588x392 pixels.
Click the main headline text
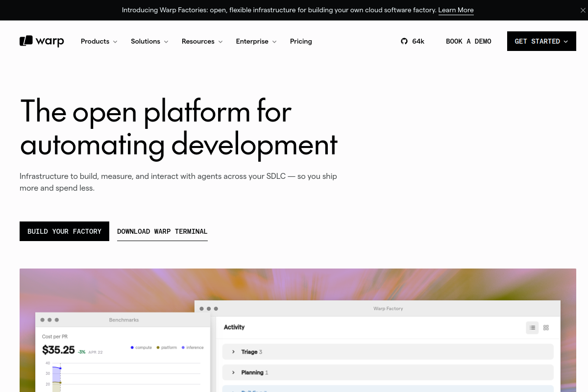coord(179,128)
